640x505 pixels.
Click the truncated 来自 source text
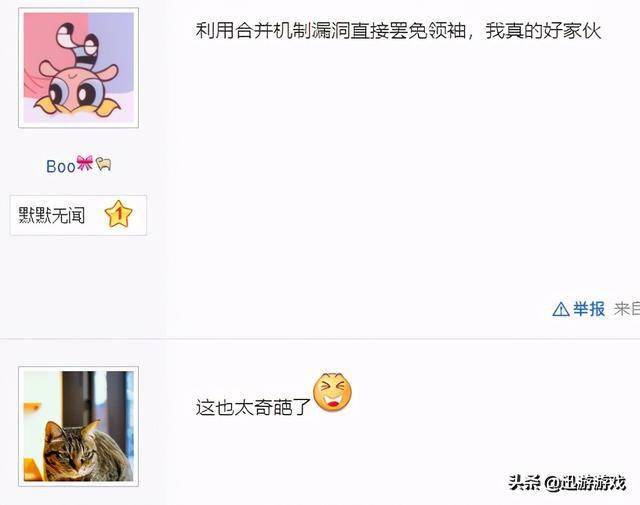coord(627,309)
